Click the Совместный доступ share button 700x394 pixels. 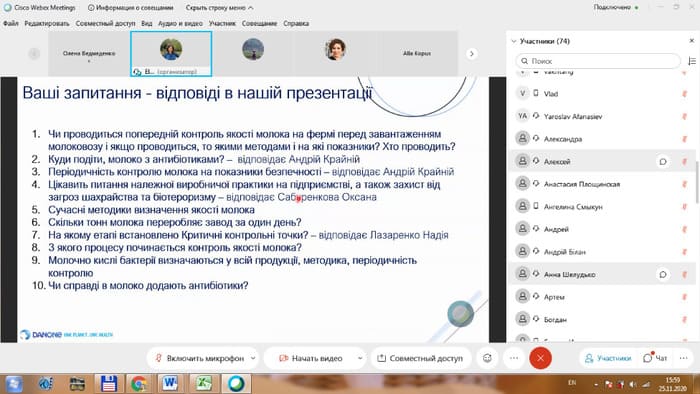tap(421, 358)
